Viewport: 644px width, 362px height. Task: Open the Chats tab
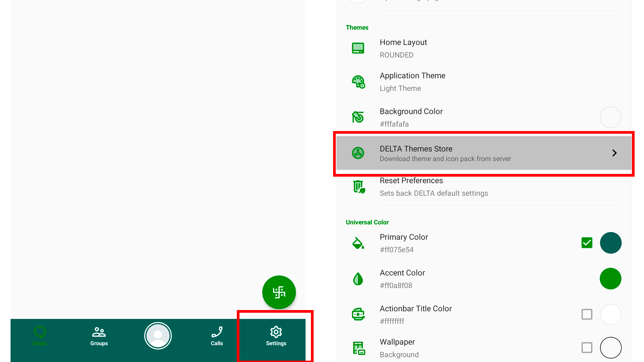point(40,336)
